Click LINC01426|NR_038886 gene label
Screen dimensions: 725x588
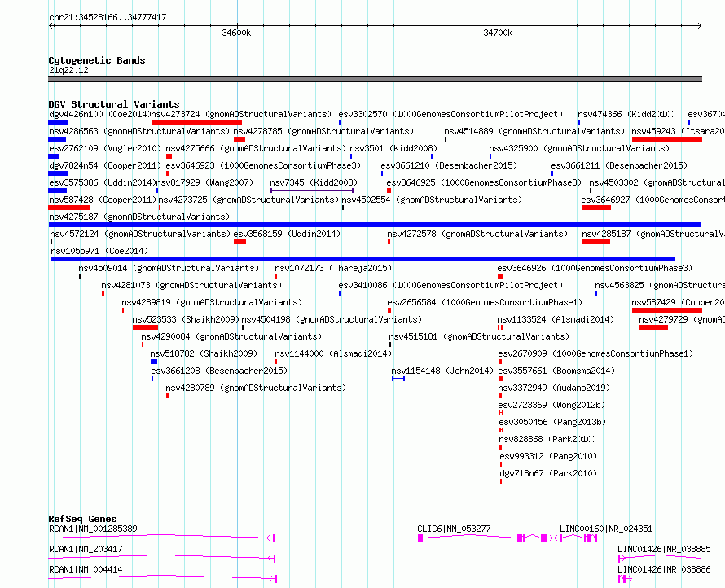click(664, 569)
